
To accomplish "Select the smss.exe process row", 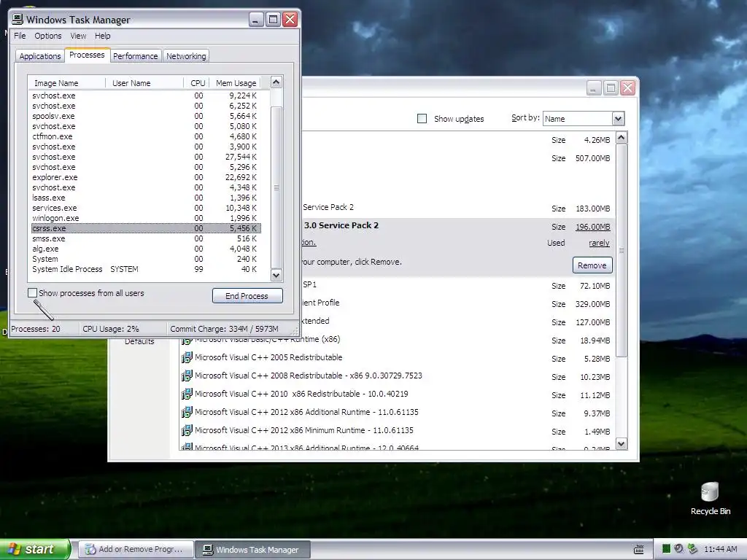I will coord(146,238).
